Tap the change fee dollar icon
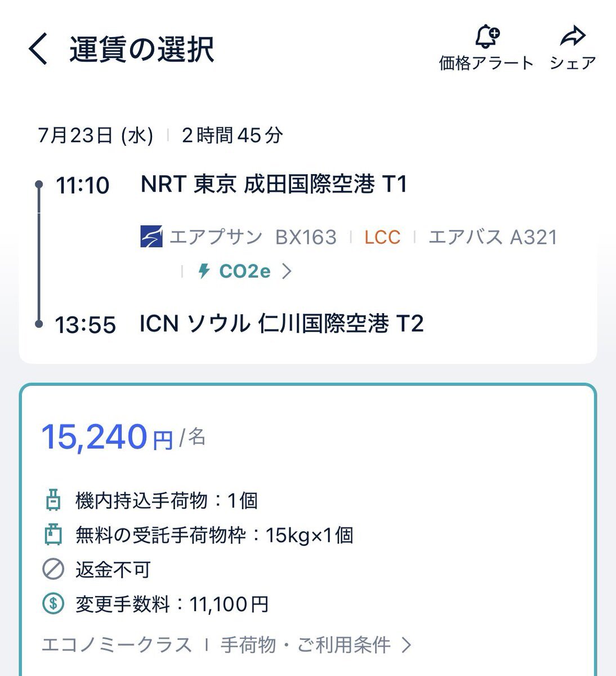 click(53, 604)
